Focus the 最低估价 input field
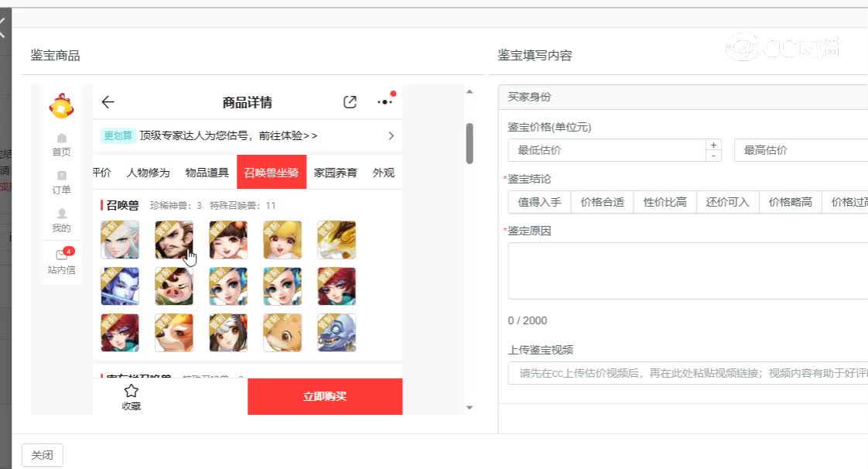The height and width of the screenshot is (469, 868). 607,150
